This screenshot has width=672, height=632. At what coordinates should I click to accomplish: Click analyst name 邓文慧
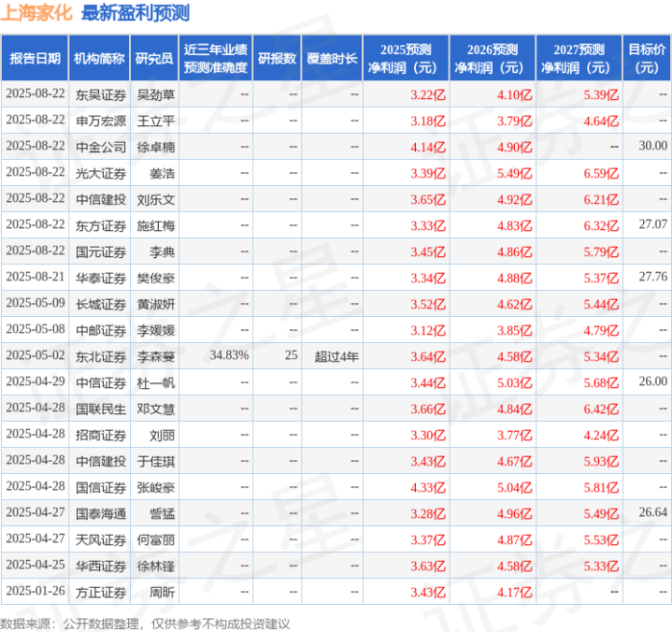(x=155, y=409)
